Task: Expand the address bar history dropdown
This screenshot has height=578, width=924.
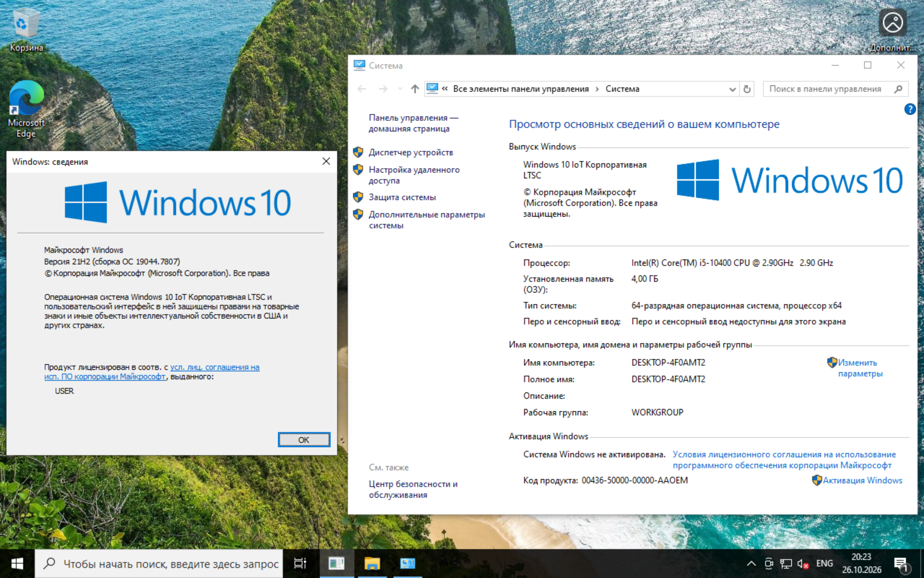Action: 732,89
